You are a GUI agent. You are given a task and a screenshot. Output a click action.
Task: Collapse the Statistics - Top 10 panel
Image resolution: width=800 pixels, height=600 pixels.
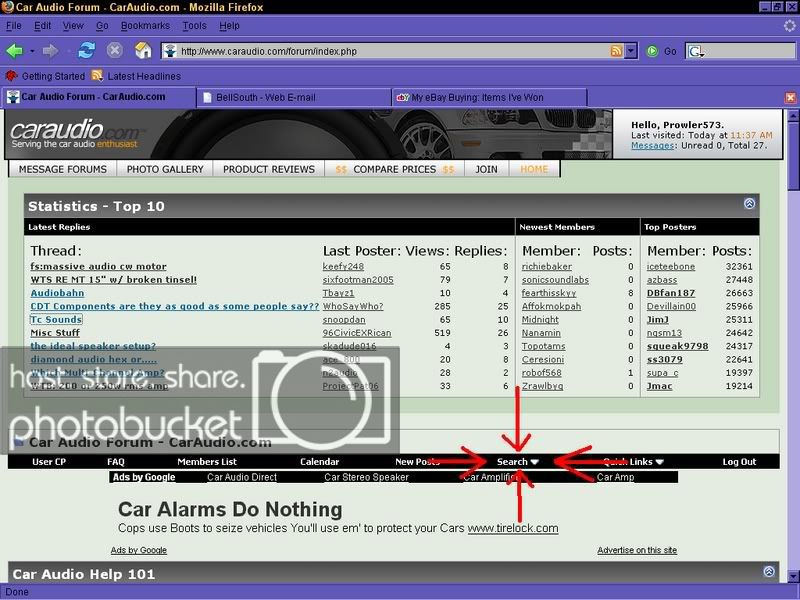(749, 204)
